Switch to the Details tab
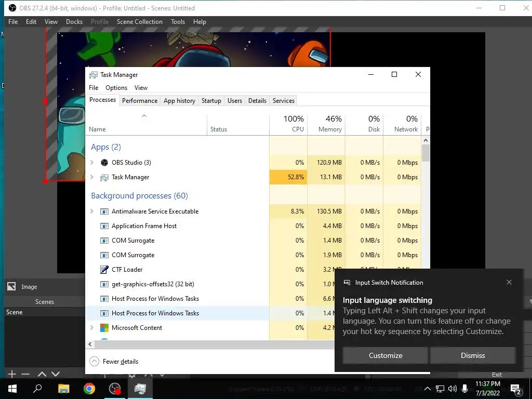 [257, 101]
